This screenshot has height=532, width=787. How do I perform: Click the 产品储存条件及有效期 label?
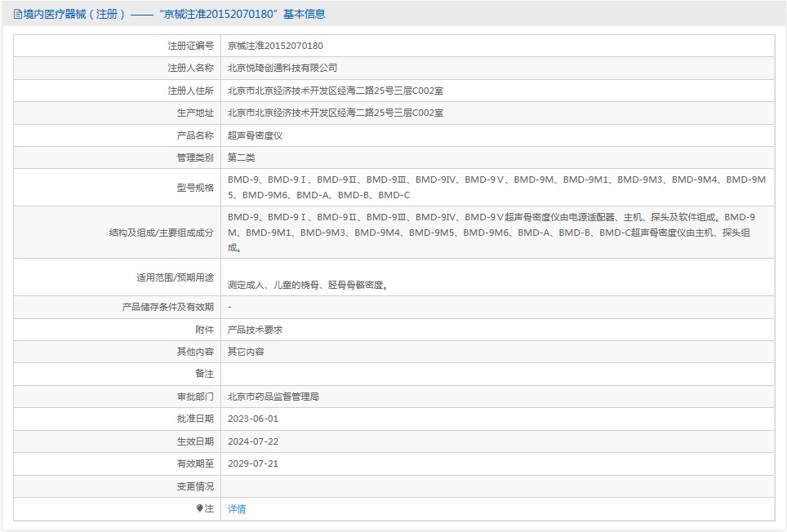coord(168,307)
